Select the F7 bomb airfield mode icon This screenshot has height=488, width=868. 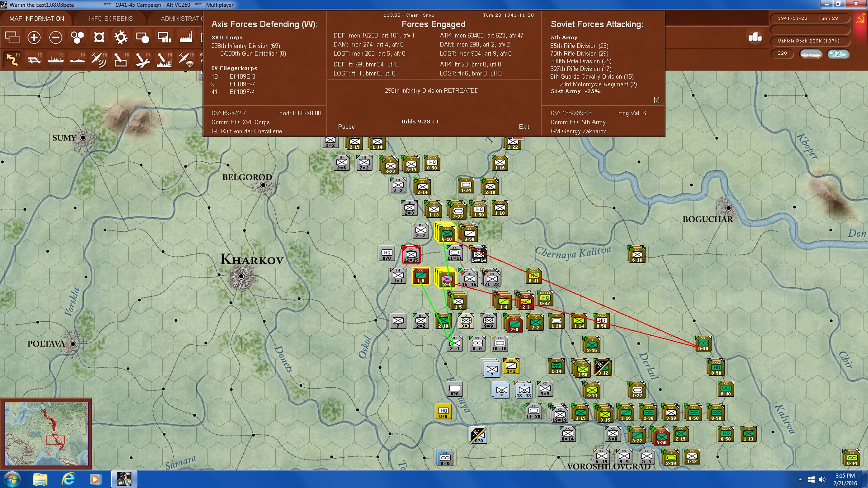point(142,59)
